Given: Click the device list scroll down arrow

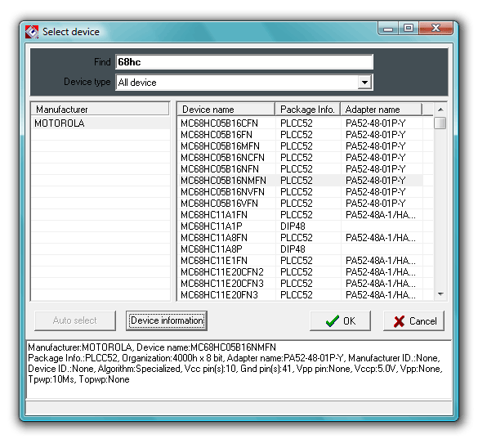Looking at the screenshot, I should point(440,294).
